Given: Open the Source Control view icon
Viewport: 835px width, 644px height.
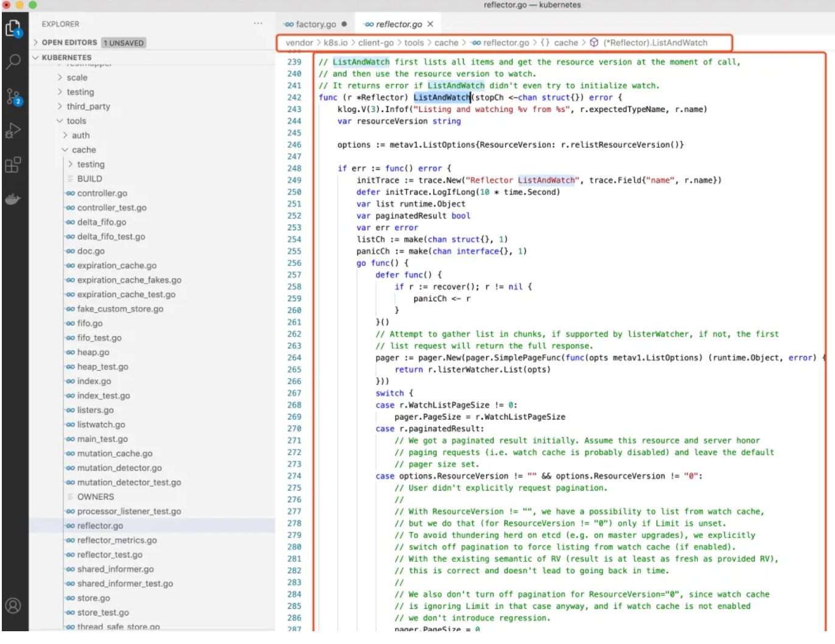Looking at the screenshot, I should click(13, 96).
